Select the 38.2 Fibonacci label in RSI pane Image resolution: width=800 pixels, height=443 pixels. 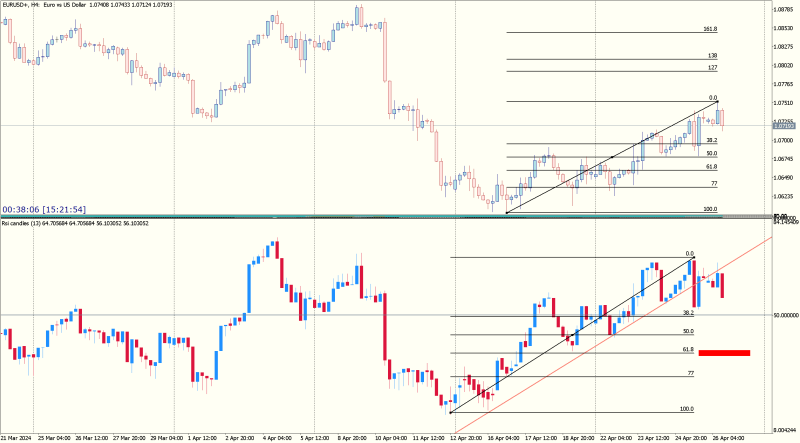coord(688,312)
